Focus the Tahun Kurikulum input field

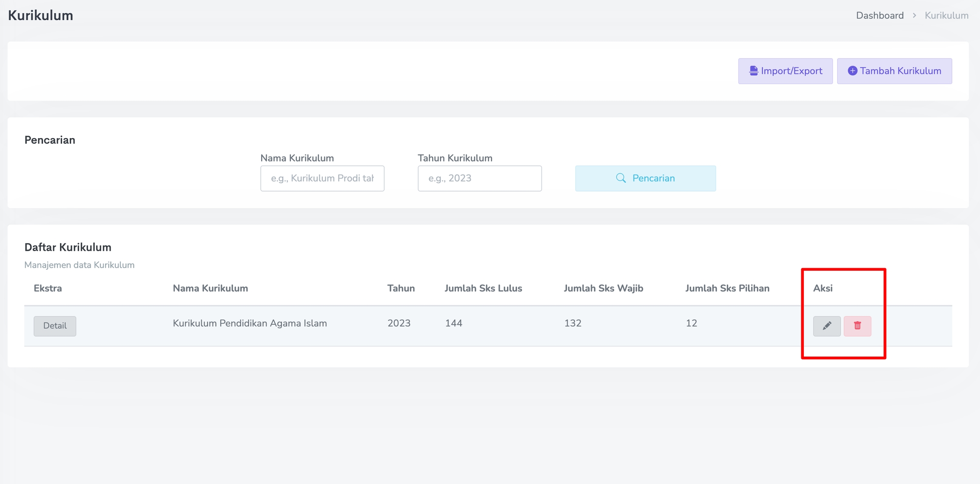(x=479, y=178)
